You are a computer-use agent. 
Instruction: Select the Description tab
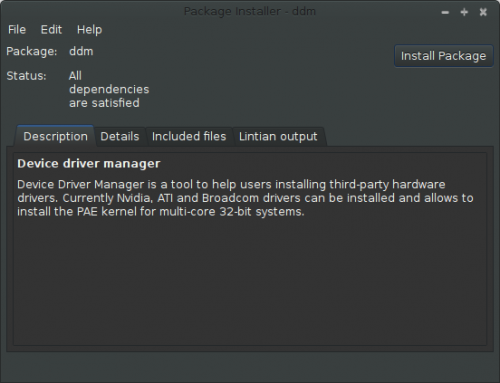pos(55,136)
